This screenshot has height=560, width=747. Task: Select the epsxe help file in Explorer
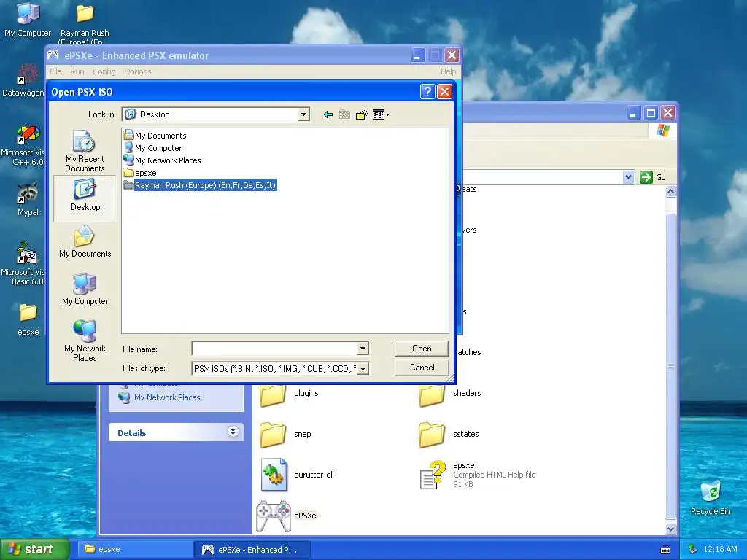pos(477,474)
